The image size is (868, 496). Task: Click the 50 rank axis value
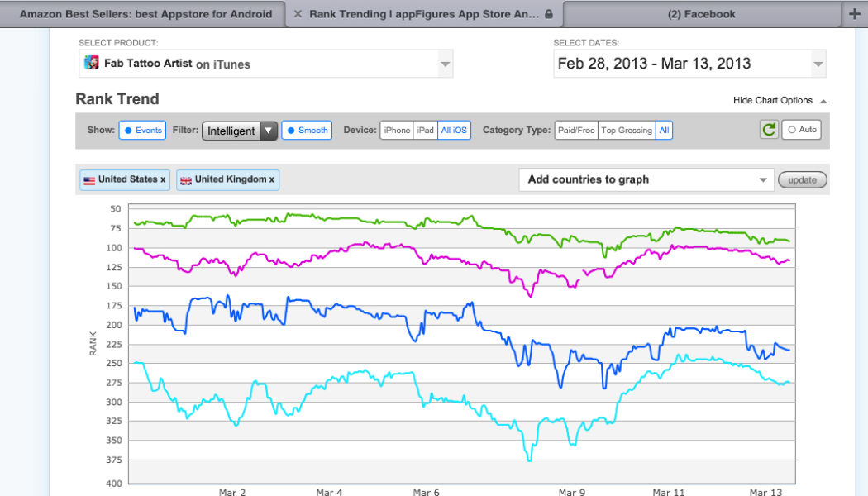coord(115,208)
